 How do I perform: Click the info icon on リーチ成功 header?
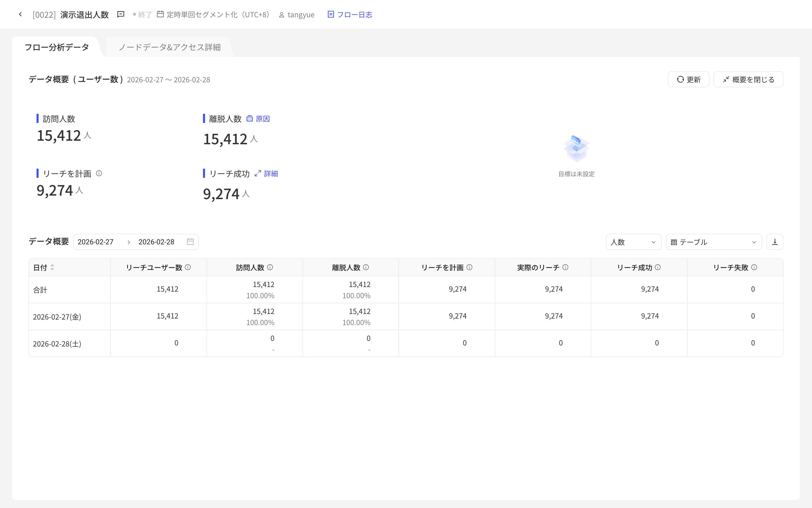click(x=658, y=267)
